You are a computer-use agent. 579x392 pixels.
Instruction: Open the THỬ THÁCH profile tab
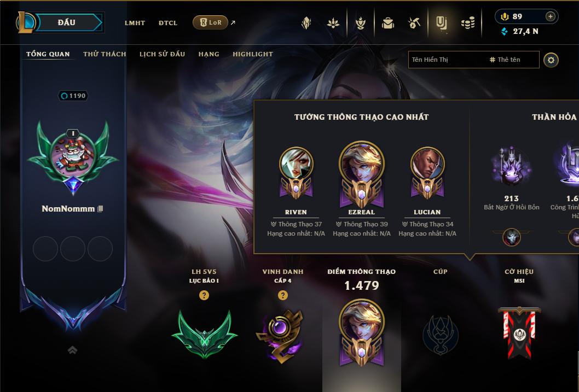105,54
